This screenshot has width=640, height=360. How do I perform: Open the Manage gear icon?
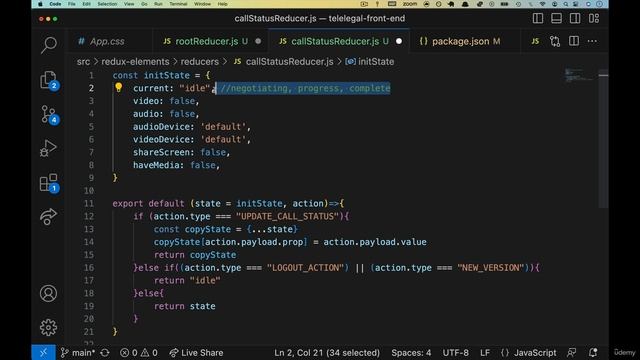(x=48, y=327)
